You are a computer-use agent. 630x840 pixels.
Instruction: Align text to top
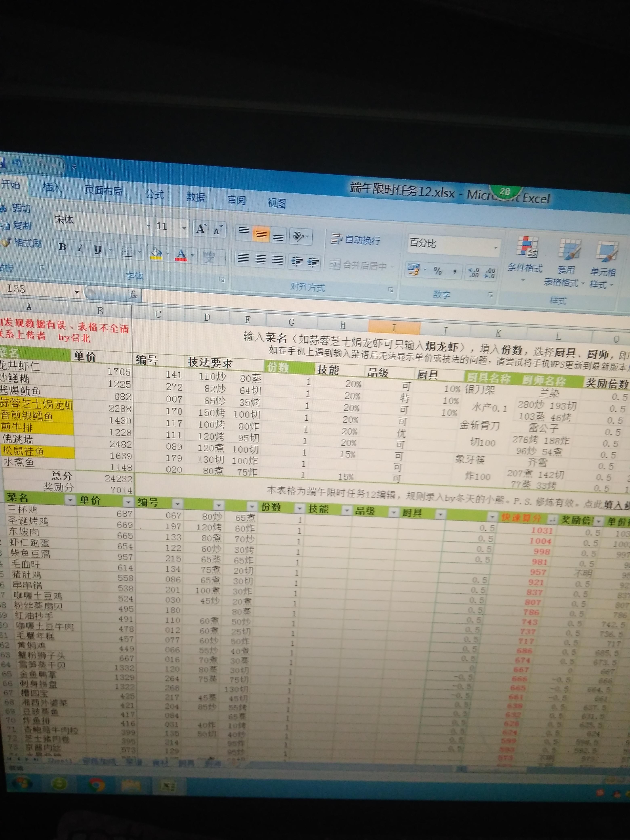click(x=244, y=231)
